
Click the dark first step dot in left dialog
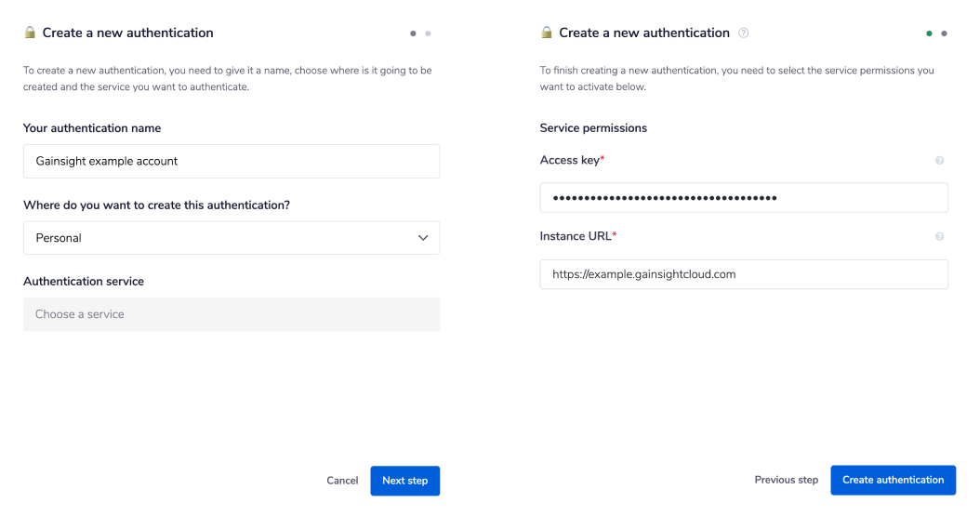[x=413, y=33]
